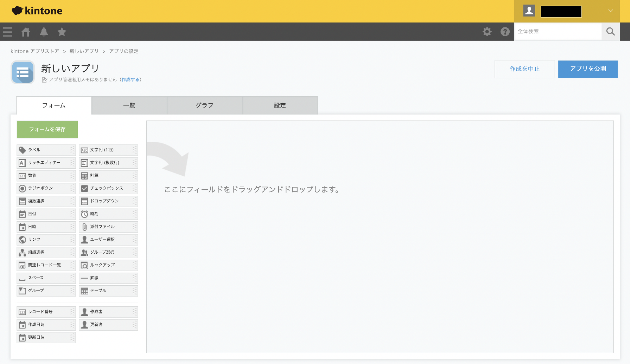This screenshot has width=631, height=364.
Task: Open the user account dropdown arrow
Action: (x=610, y=11)
